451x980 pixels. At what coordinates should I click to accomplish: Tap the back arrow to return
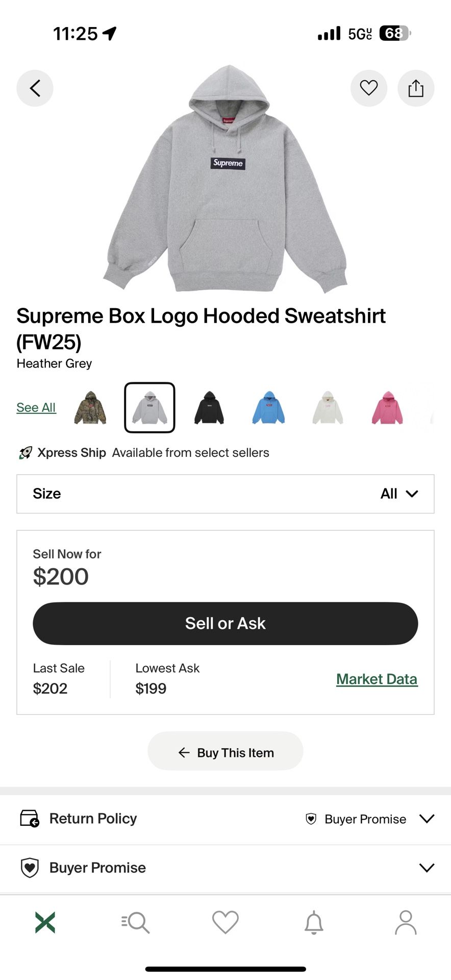click(x=34, y=88)
